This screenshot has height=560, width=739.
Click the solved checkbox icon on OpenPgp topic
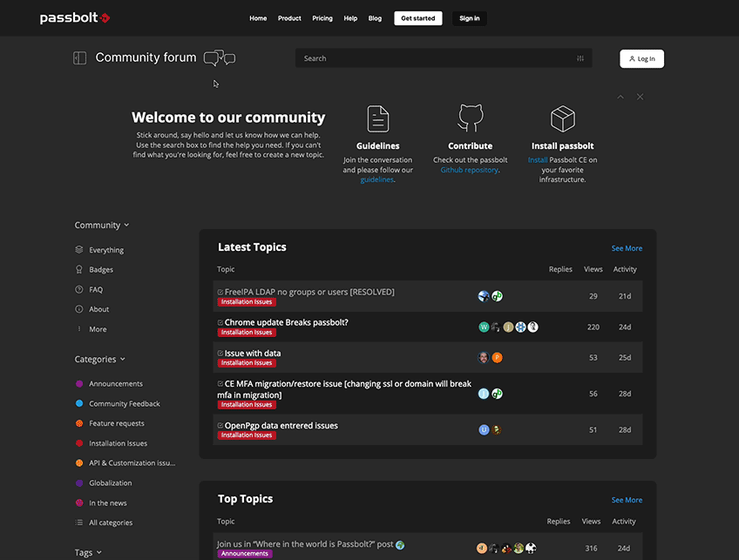click(x=220, y=426)
